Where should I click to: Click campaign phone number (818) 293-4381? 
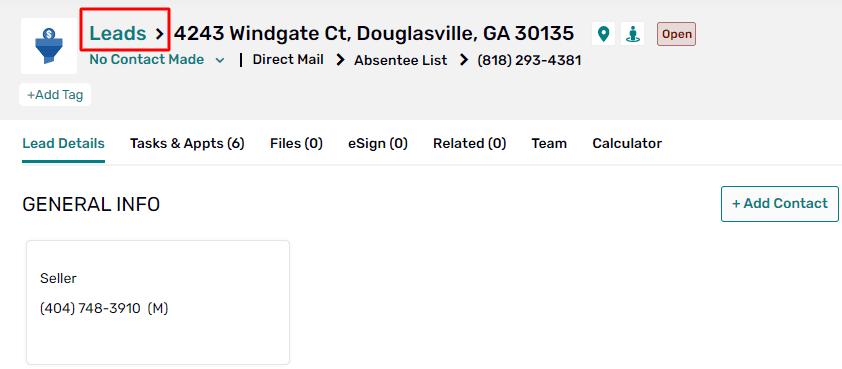529,60
